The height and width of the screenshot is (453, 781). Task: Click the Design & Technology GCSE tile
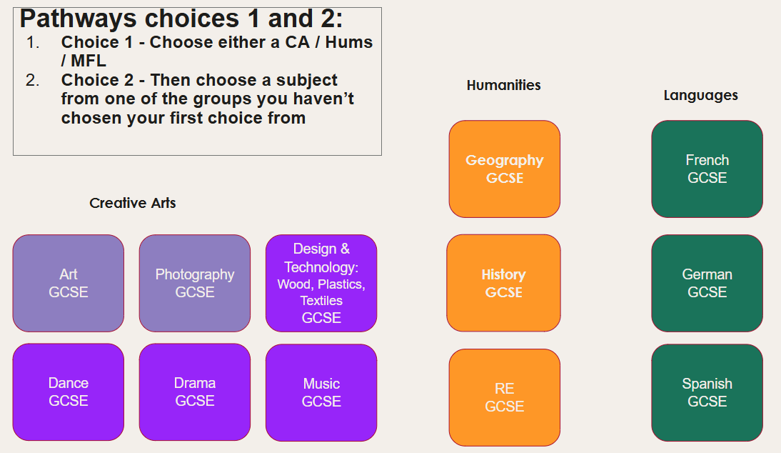pos(321,283)
